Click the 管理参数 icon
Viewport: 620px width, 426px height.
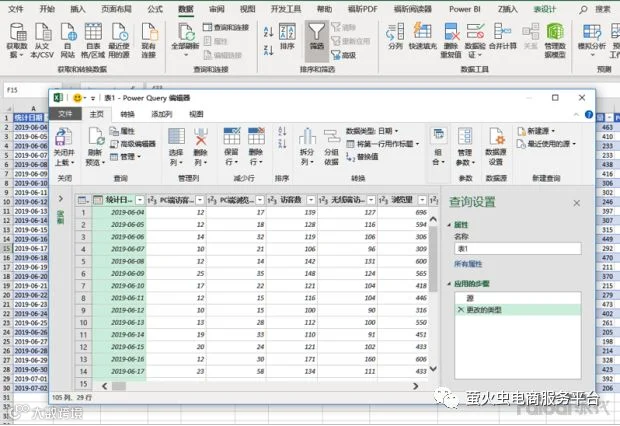click(465, 137)
